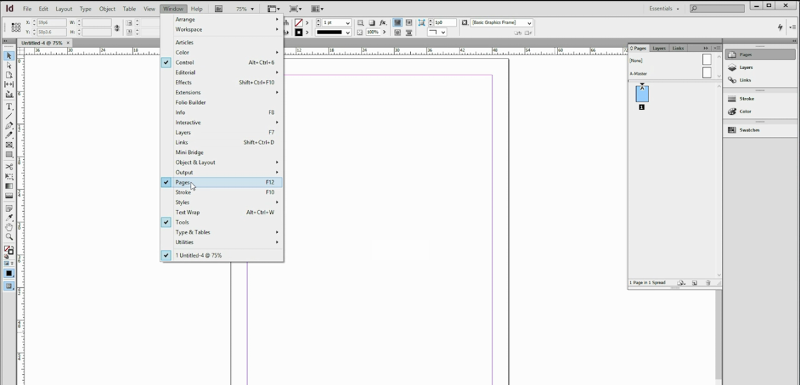Select the Direct Selection tool
Screen dimensions: 800x385
click(x=9, y=65)
